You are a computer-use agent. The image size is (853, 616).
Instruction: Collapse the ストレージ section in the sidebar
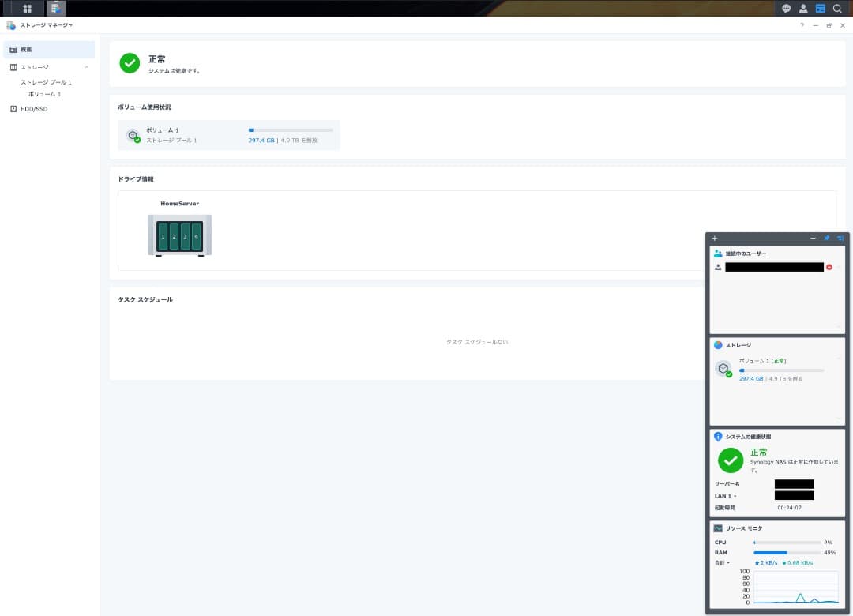click(x=86, y=67)
